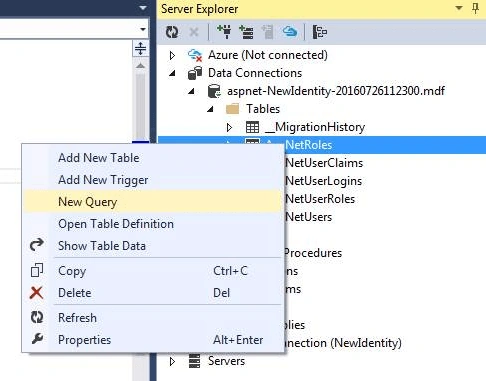Click the greyed-out server icon in toolbar
486x381 pixels.
point(267,32)
